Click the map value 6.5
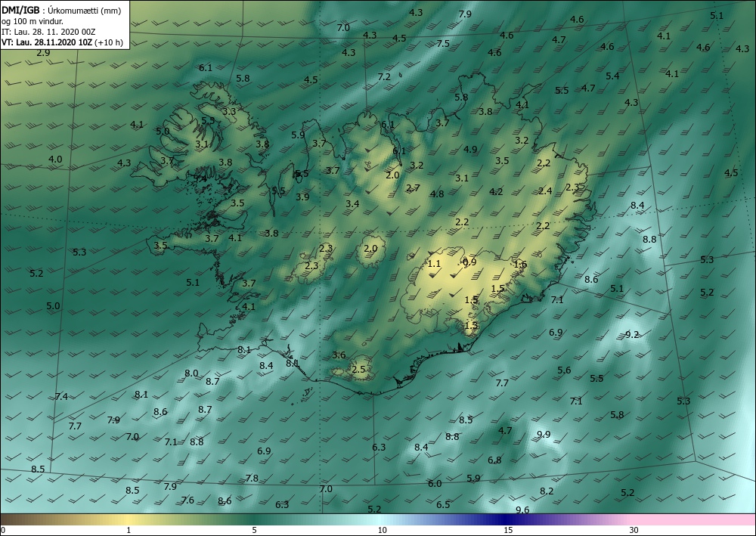756x536 pixels. click(x=443, y=505)
